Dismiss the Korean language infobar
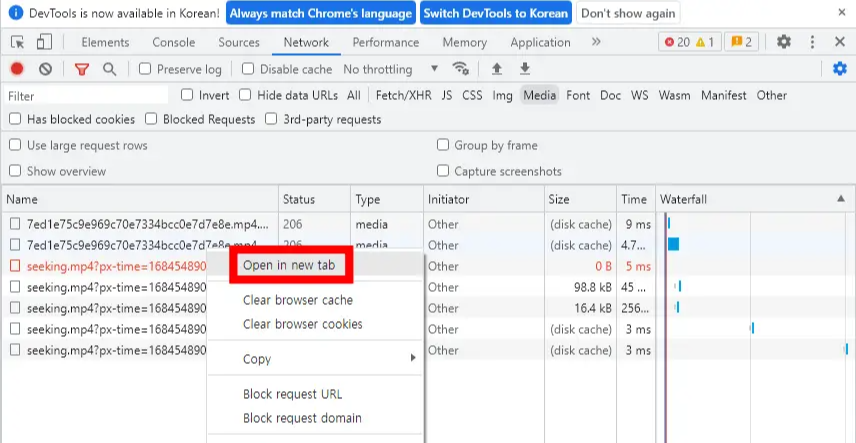The image size is (856, 443). (x=842, y=13)
